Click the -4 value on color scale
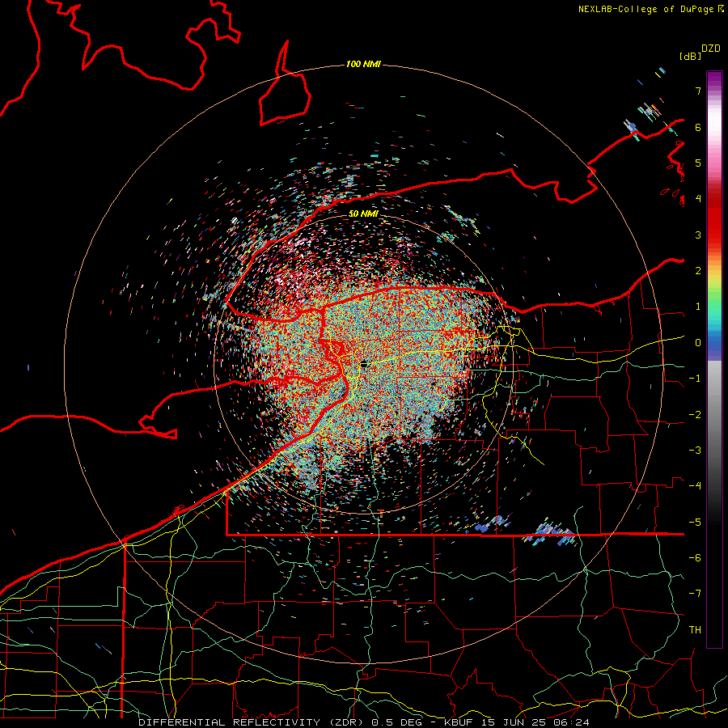This screenshot has height=728, width=728. click(695, 486)
